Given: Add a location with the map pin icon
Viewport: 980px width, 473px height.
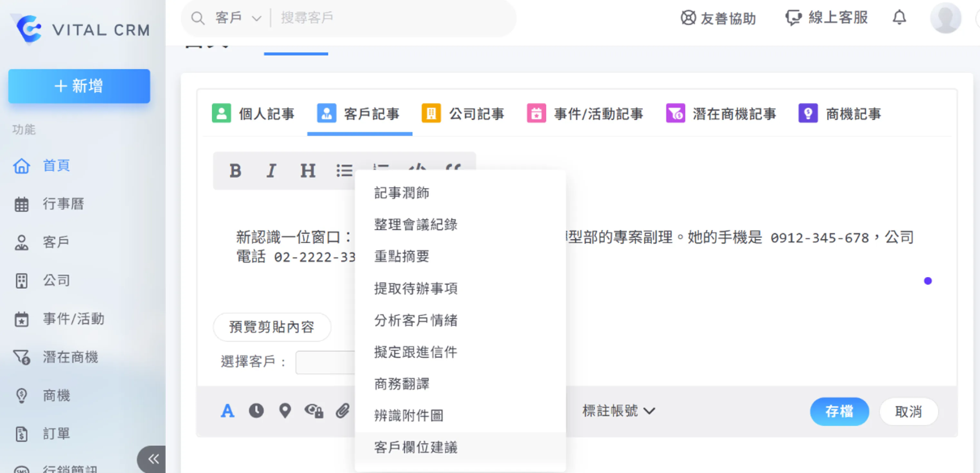Looking at the screenshot, I should point(285,410).
